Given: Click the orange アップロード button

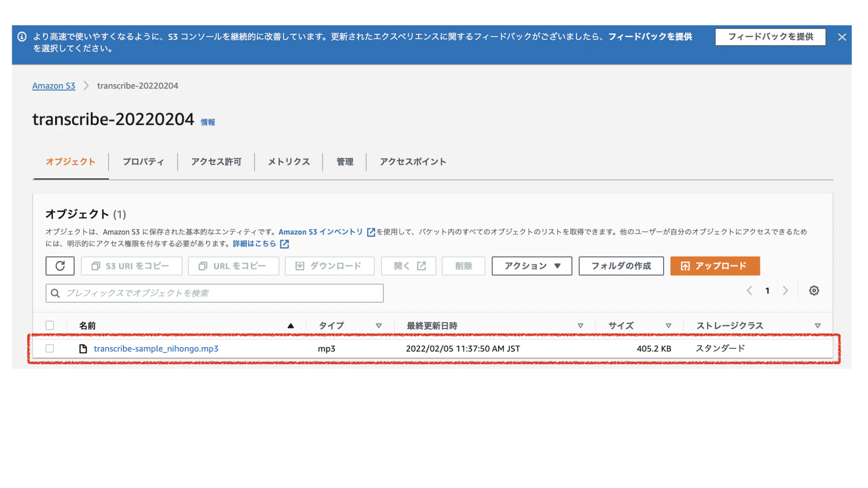Looking at the screenshot, I should click(x=715, y=266).
